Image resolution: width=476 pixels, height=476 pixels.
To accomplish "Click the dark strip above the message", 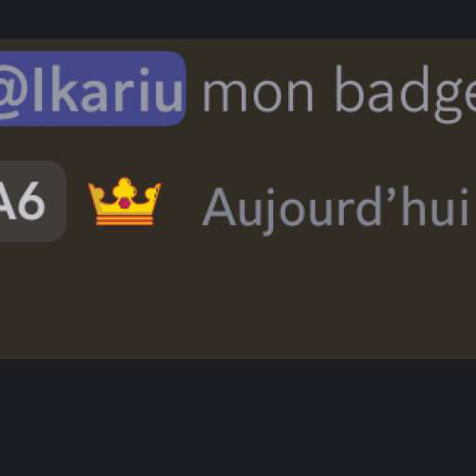I will tap(238, 20).
